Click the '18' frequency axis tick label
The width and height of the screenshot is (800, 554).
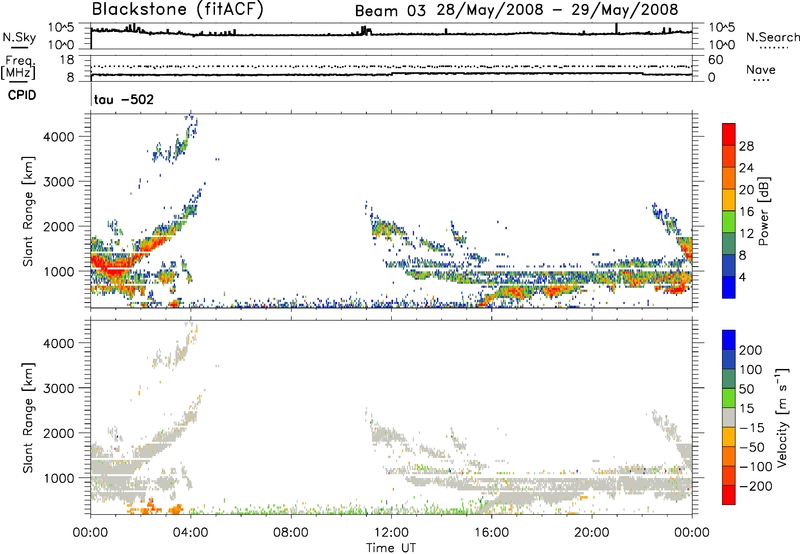[x=67, y=60]
